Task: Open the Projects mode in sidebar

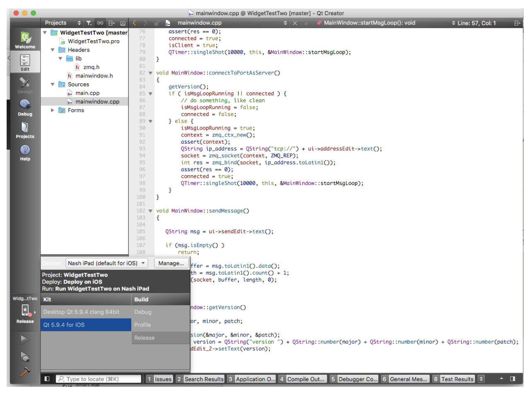Action: tap(25, 130)
